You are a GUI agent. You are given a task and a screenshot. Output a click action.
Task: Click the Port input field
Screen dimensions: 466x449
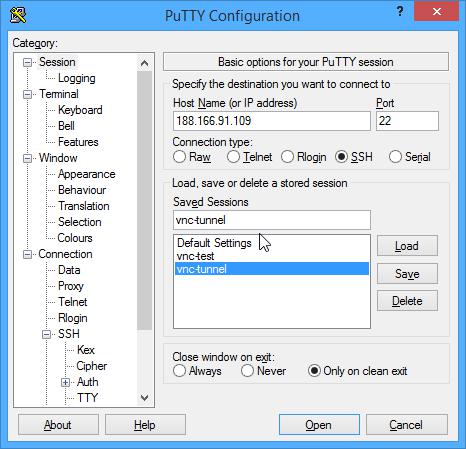(407, 121)
